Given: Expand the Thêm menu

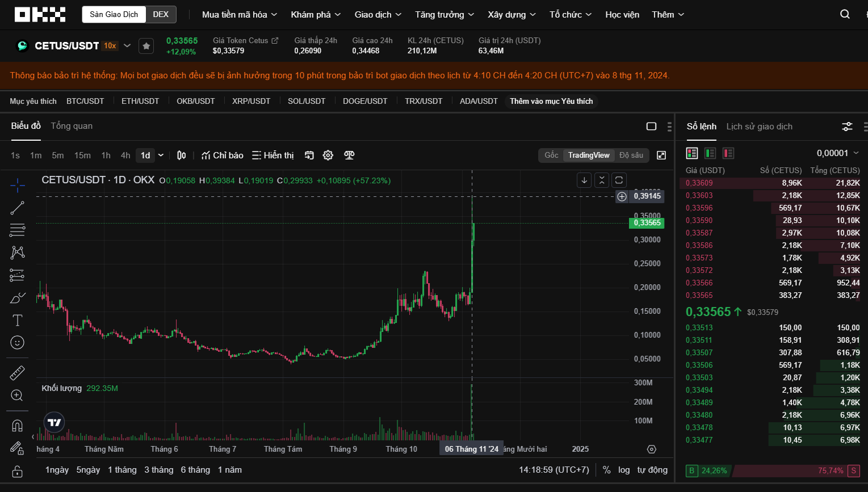Looking at the screenshot, I should coord(668,15).
